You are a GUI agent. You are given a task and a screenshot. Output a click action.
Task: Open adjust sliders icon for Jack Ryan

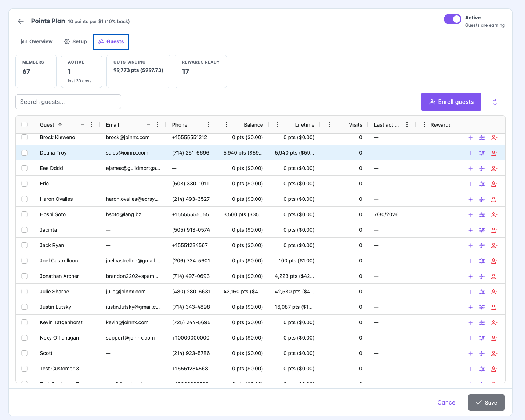pos(482,246)
